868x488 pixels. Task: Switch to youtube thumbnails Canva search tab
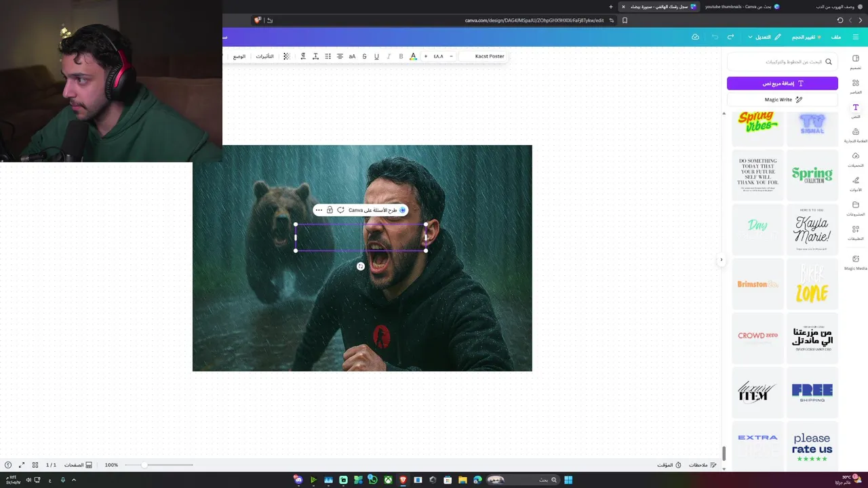(x=743, y=7)
